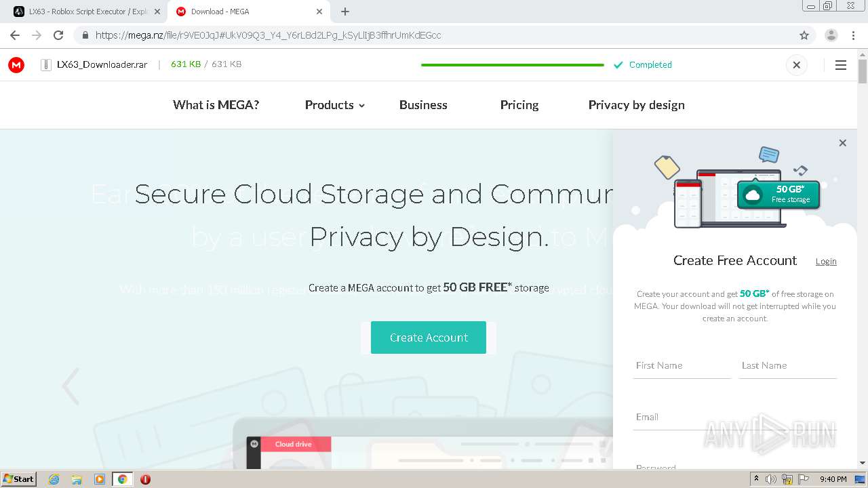Click the Chrome taskbar button
The width and height of the screenshot is (868, 488).
tap(122, 479)
